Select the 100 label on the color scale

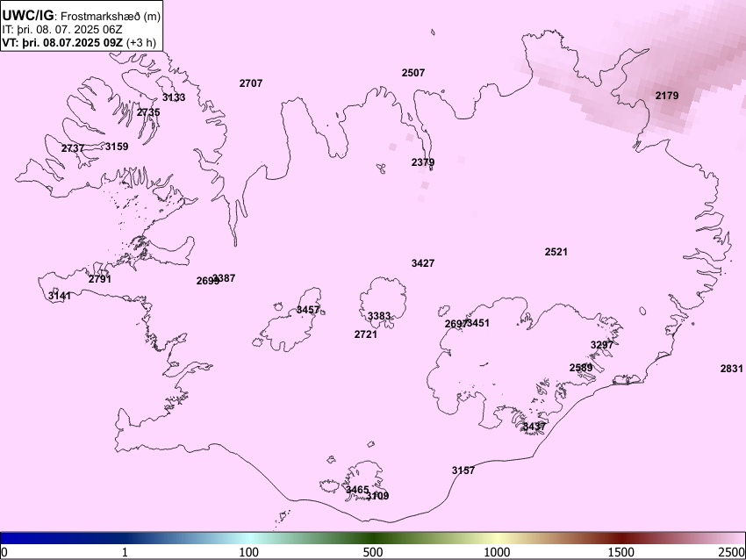tap(249, 552)
